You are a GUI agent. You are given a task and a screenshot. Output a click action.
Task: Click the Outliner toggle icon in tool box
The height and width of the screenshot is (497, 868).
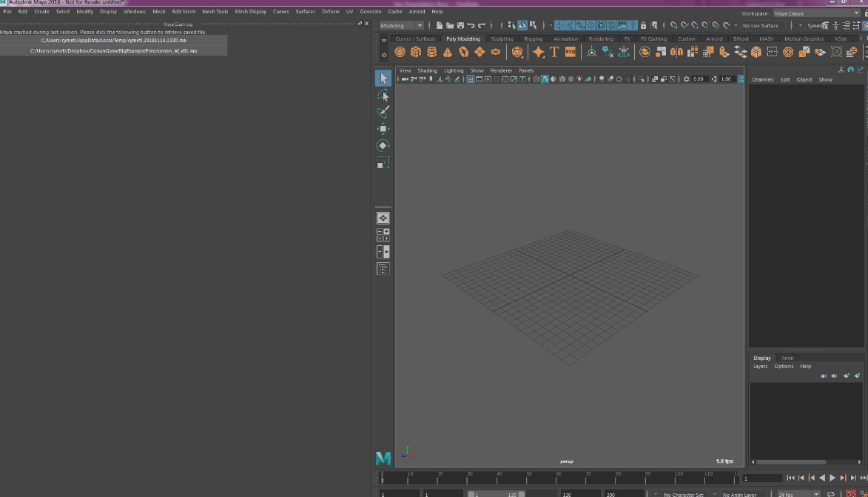click(x=383, y=269)
